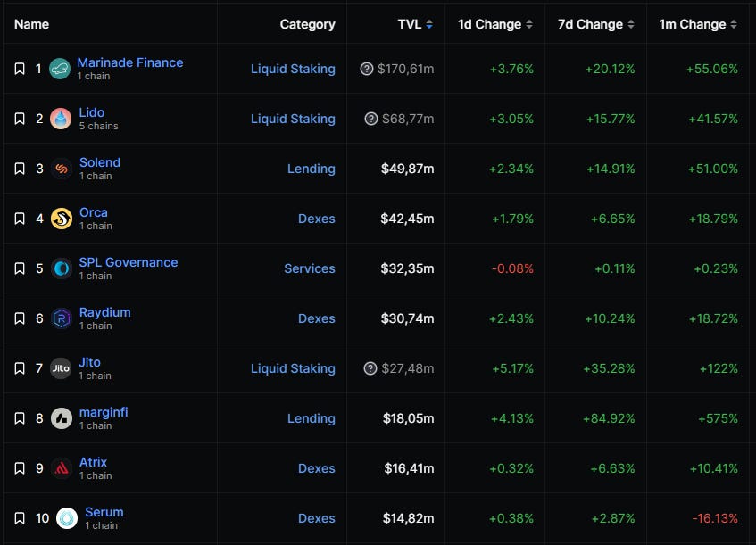Click the Category column header

point(307,24)
